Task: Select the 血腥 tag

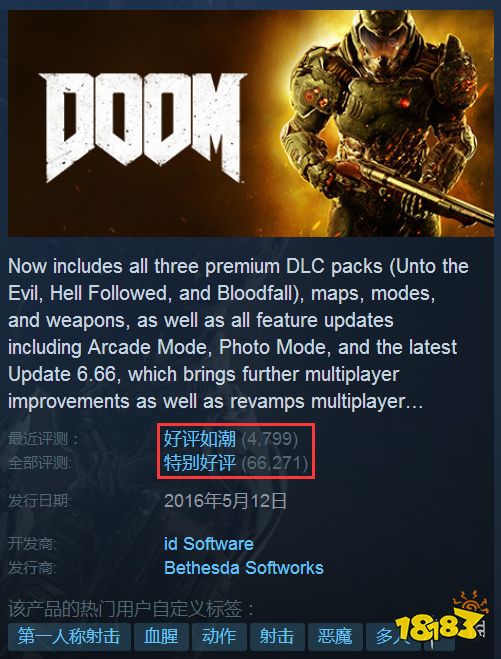Action: (x=161, y=636)
